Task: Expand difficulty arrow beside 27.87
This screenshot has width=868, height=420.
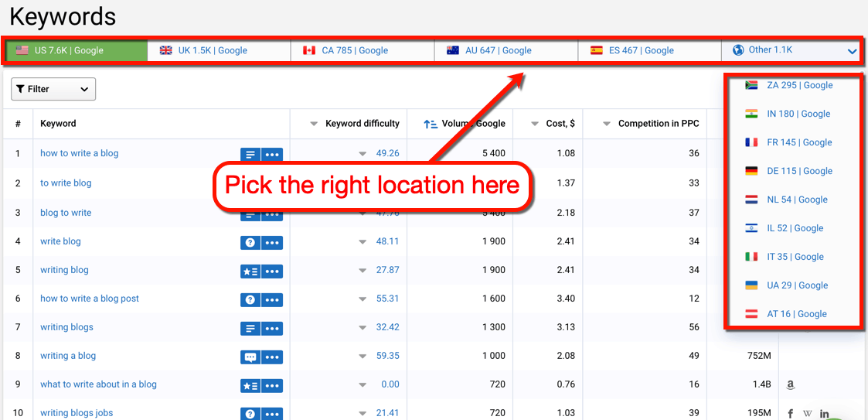Action: click(x=363, y=271)
